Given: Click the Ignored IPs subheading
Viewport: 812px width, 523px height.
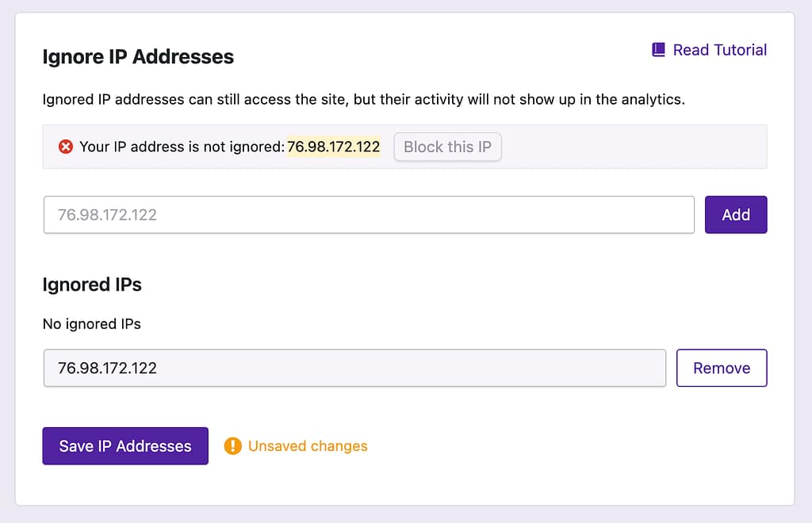Looking at the screenshot, I should click(x=92, y=284).
